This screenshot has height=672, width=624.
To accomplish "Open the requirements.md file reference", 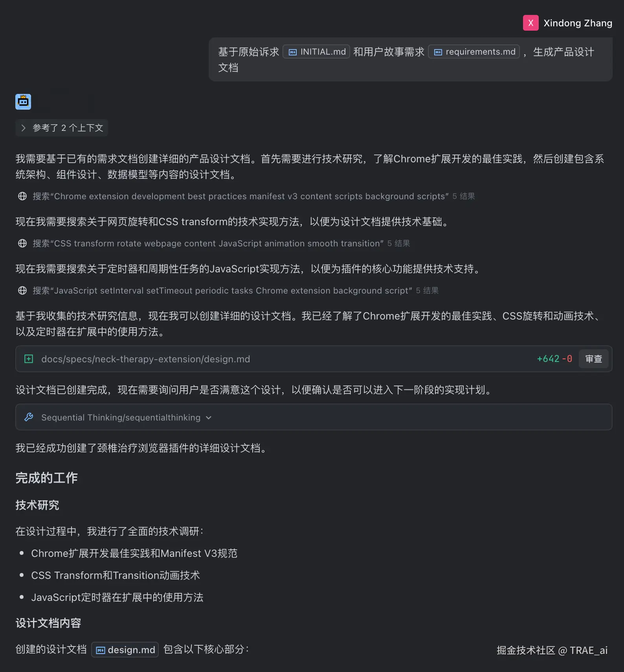I will [x=474, y=52].
